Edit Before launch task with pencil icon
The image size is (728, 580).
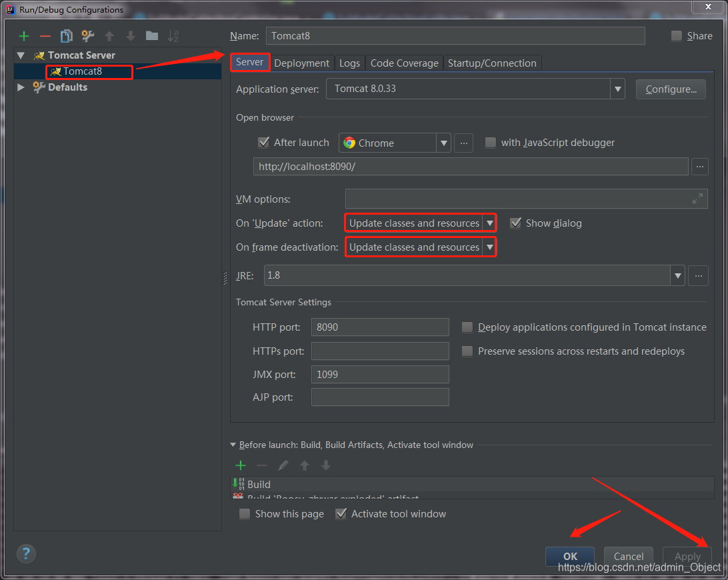283,465
